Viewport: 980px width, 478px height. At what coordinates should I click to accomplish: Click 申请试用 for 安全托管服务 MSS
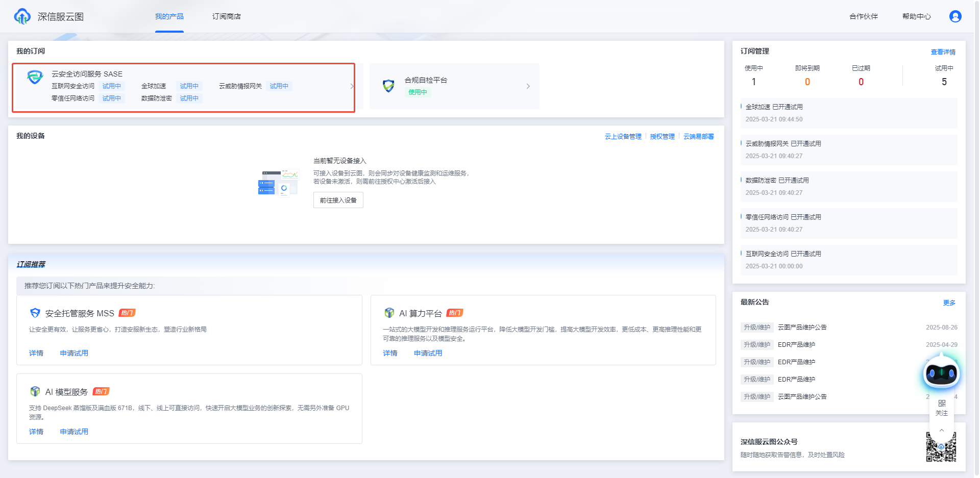[x=74, y=353]
